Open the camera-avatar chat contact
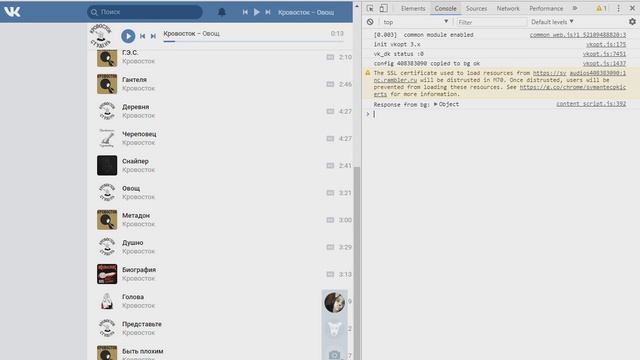 point(334,355)
